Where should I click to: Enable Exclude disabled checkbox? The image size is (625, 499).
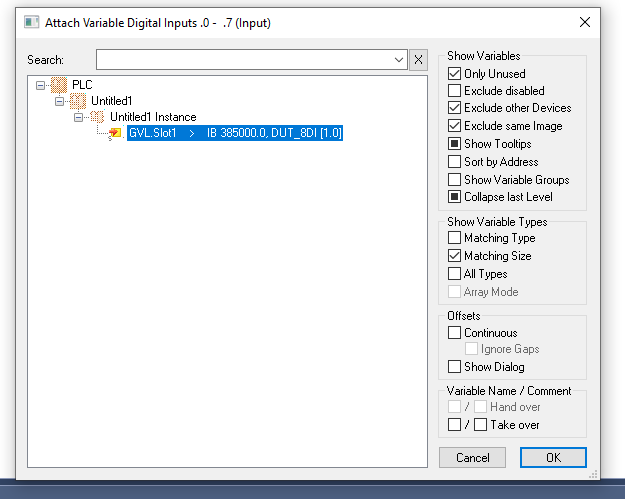point(454,91)
